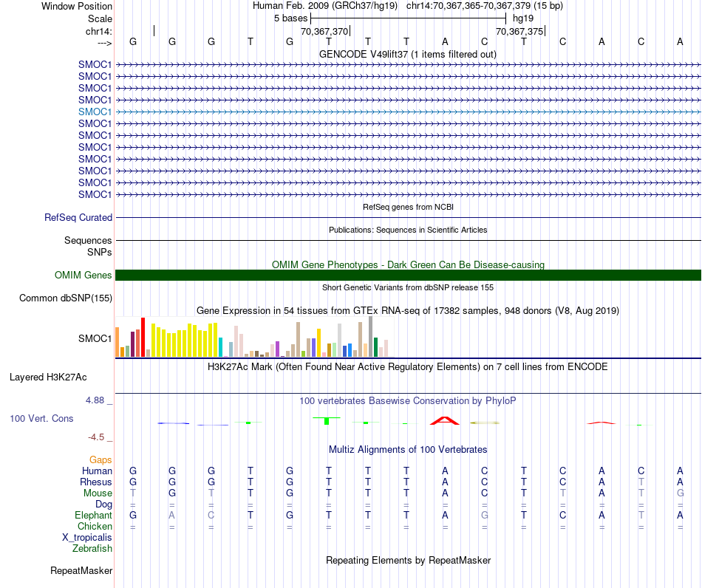Click the 'RefSeq genes from NCBI' title

(408, 207)
